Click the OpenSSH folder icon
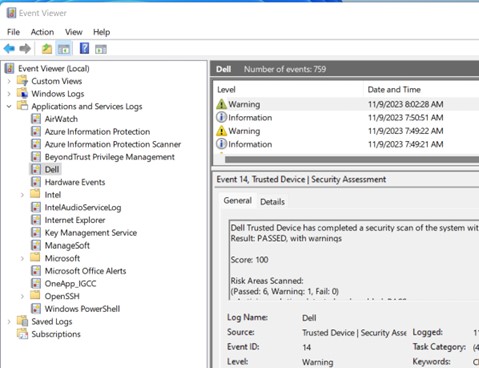This screenshot has width=479, height=368. [x=35, y=296]
